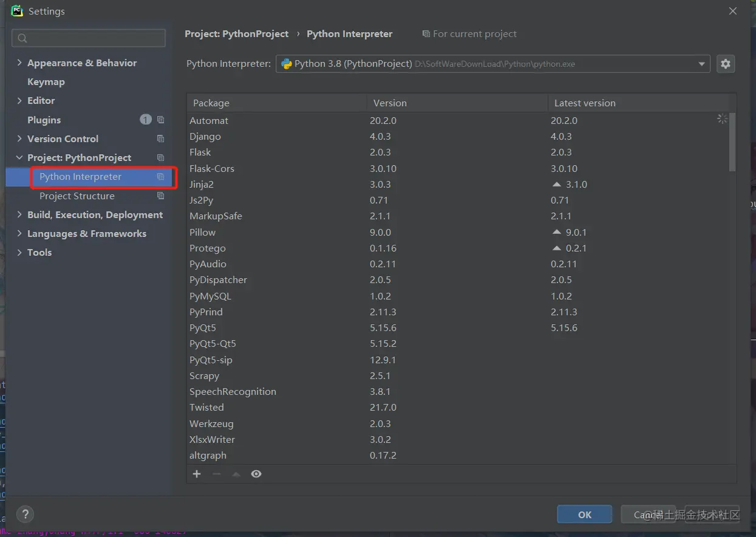Select the XlsxWriter package row
This screenshot has height=537, width=756.
tap(458, 439)
